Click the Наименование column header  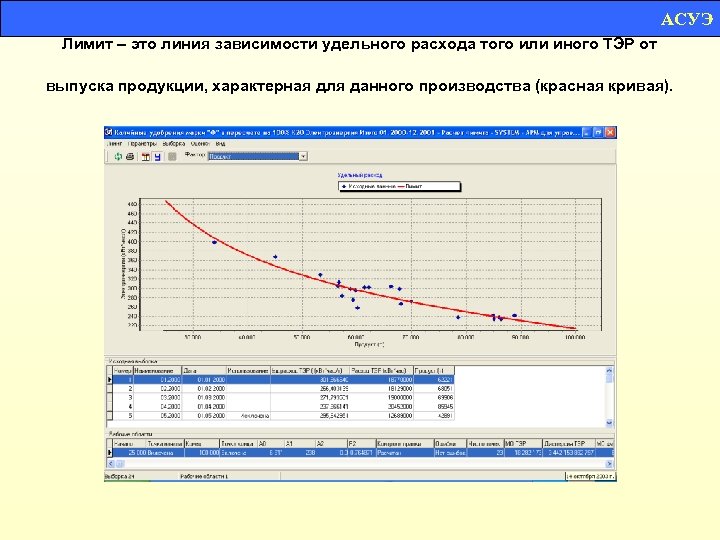click(x=158, y=371)
